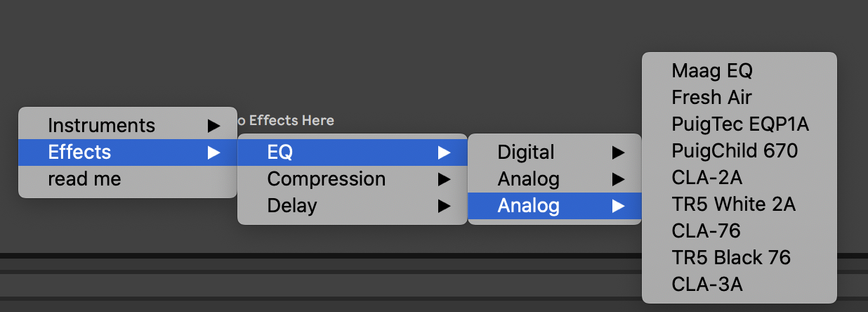Click the Effects menu item
Image resolution: width=868 pixels, height=312 pixels.
click(79, 152)
